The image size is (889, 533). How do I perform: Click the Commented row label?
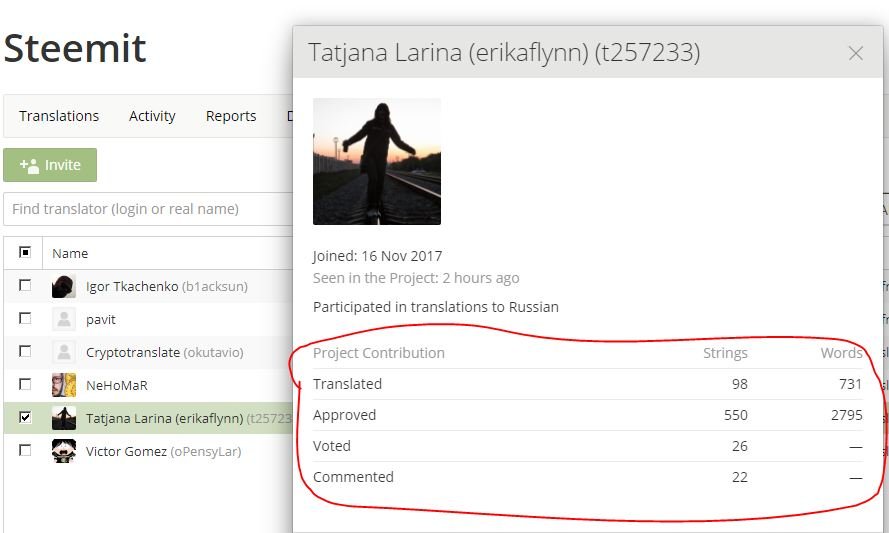tap(353, 477)
